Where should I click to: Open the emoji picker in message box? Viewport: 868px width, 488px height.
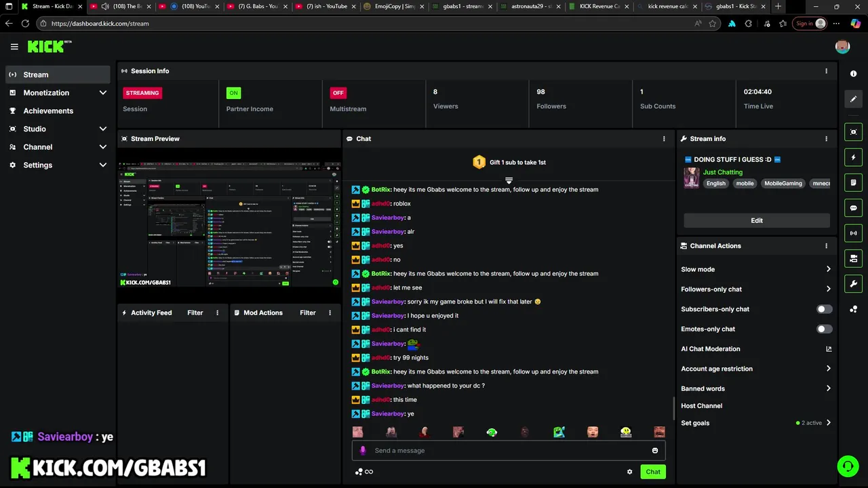coord(655,451)
